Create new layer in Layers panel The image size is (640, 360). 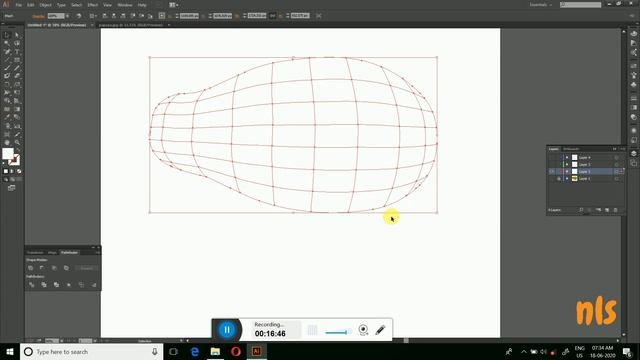pos(607,210)
